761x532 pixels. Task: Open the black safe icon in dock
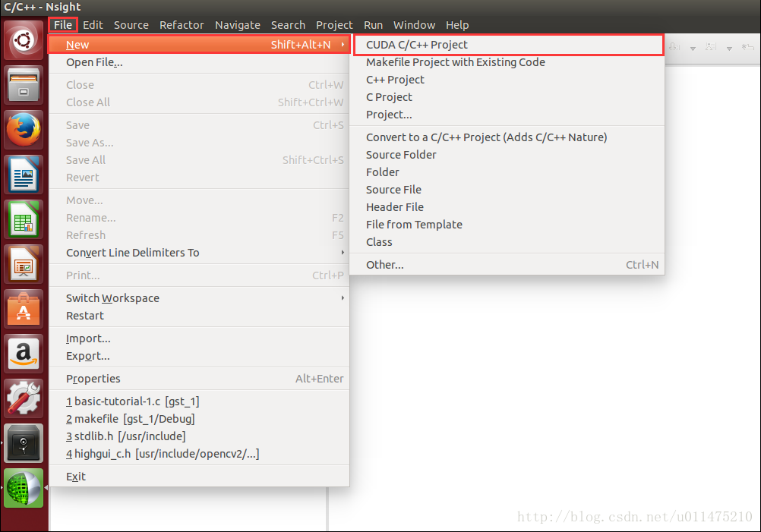tap(24, 442)
